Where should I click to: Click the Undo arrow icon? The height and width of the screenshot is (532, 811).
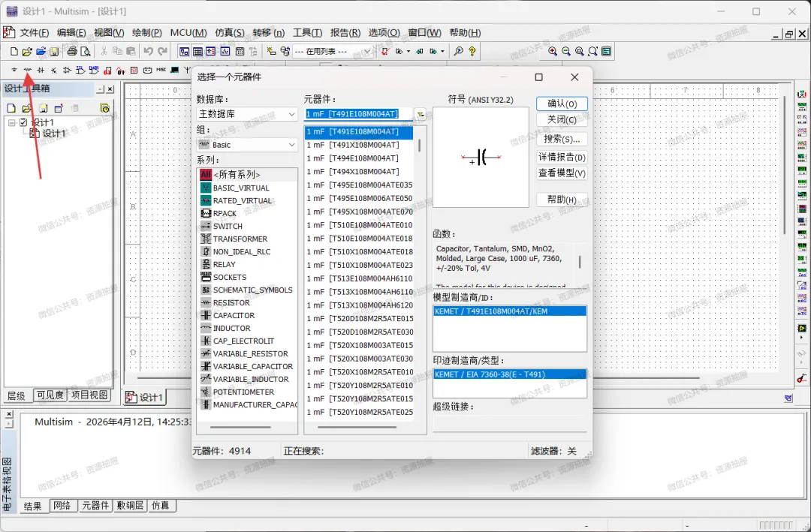click(x=149, y=51)
